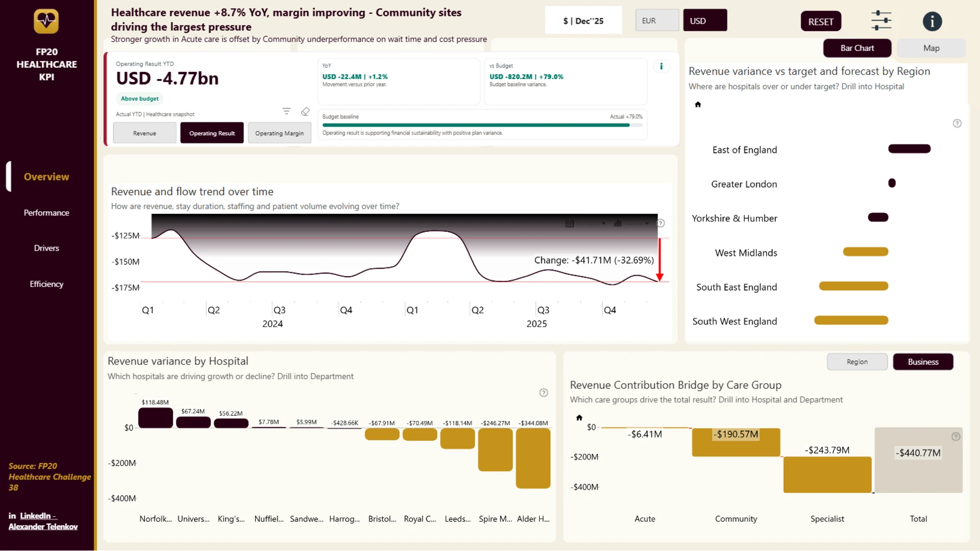Click the help icon on Hospital variance chart
This screenshot has height=551, width=980.
(544, 393)
